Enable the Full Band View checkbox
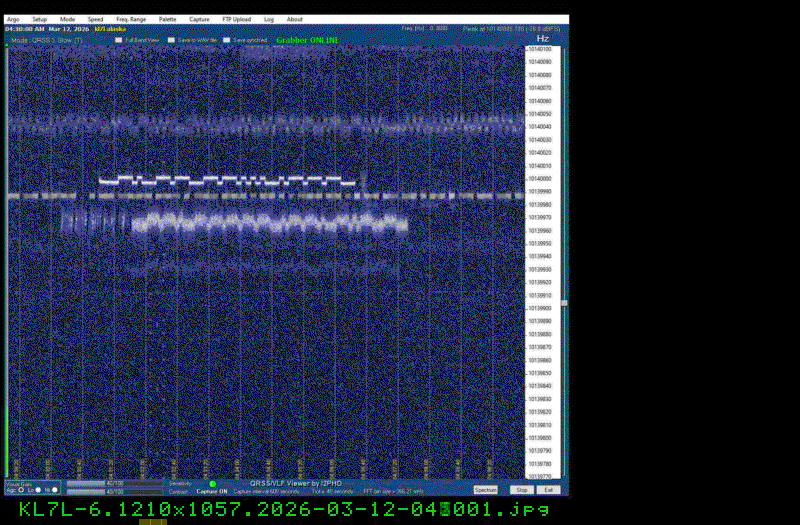The height and width of the screenshot is (525, 800). tap(118, 41)
